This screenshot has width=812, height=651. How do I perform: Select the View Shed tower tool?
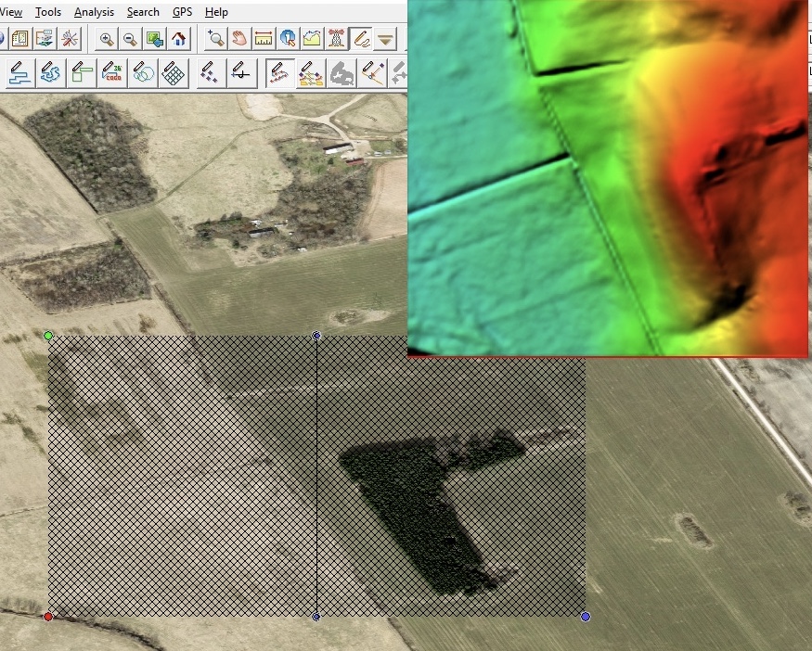pyautogui.click(x=336, y=39)
